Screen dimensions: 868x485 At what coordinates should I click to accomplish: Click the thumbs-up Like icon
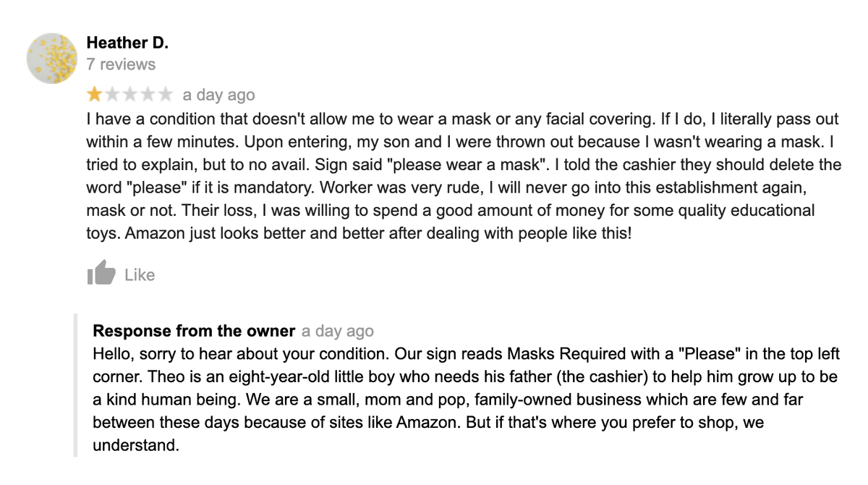point(101,274)
